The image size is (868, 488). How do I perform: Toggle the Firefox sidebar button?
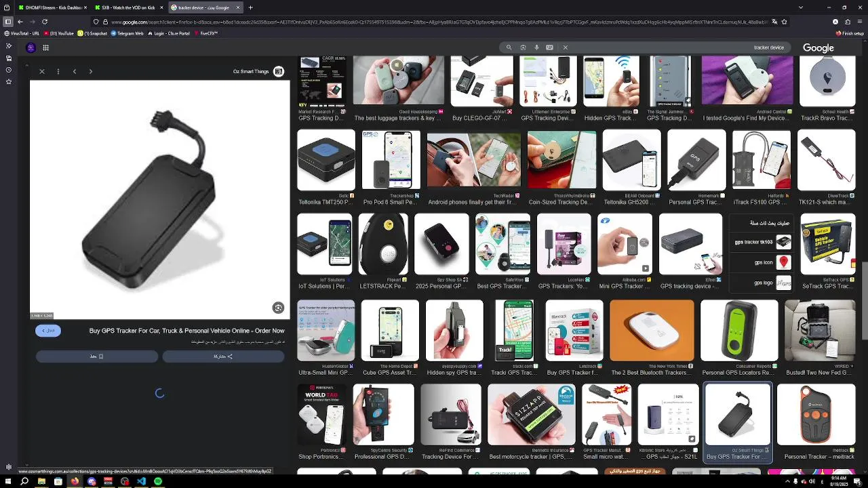click(x=7, y=22)
